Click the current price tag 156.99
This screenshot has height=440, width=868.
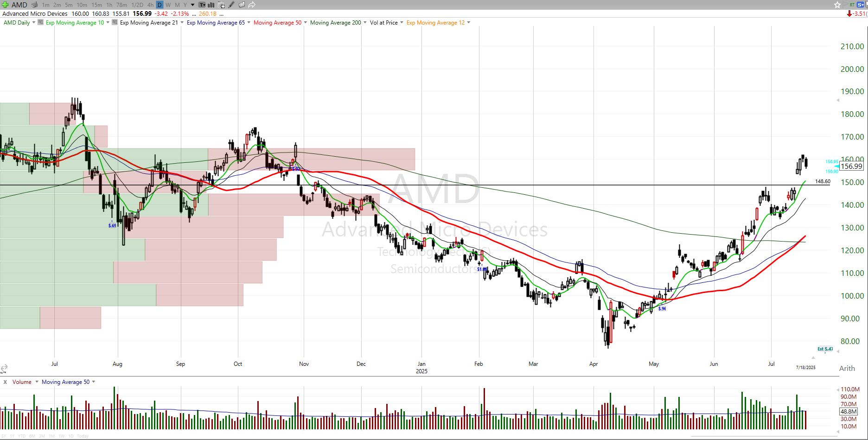(x=852, y=166)
